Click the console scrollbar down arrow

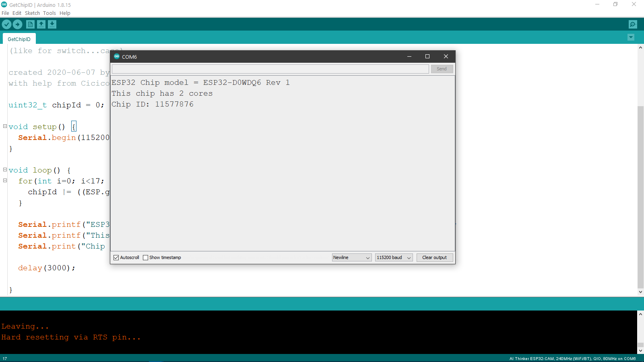640,350
